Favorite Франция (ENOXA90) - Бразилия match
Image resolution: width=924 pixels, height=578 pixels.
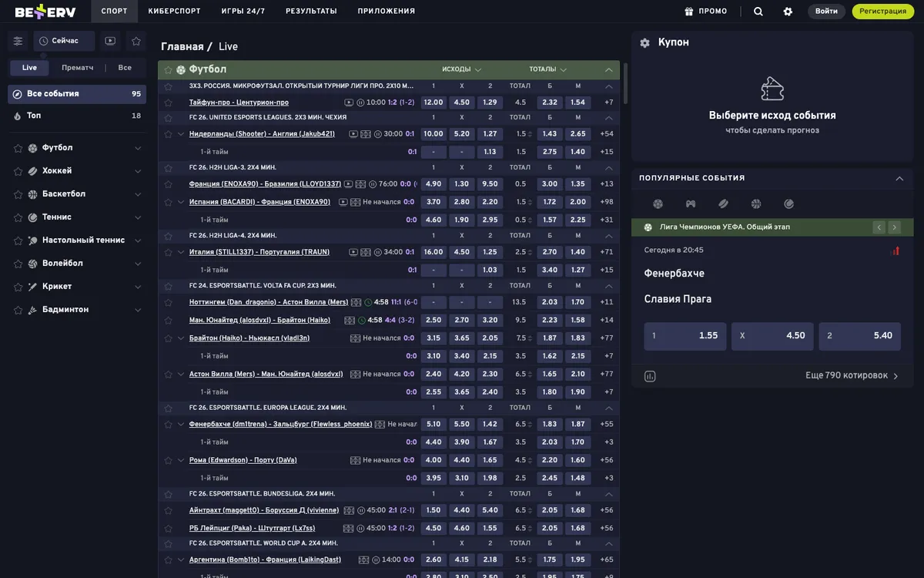point(169,184)
